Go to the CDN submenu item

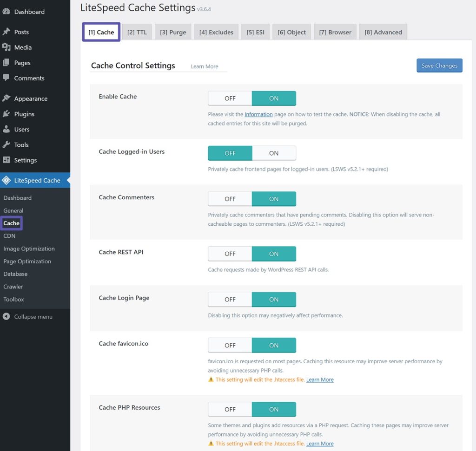[9, 235]
